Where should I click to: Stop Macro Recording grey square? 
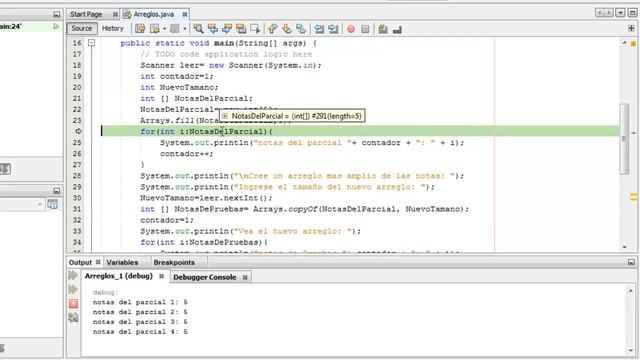[x=365, y=29]
